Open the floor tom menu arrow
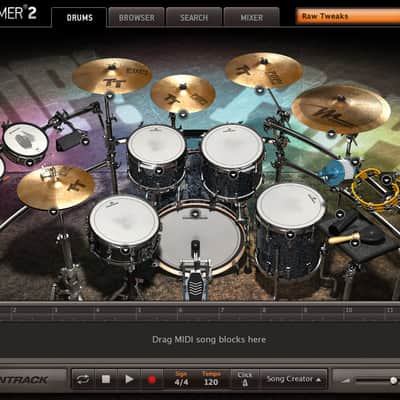Image resolution: width=400 pixels, height=400 pixels. tap(290, 235)
